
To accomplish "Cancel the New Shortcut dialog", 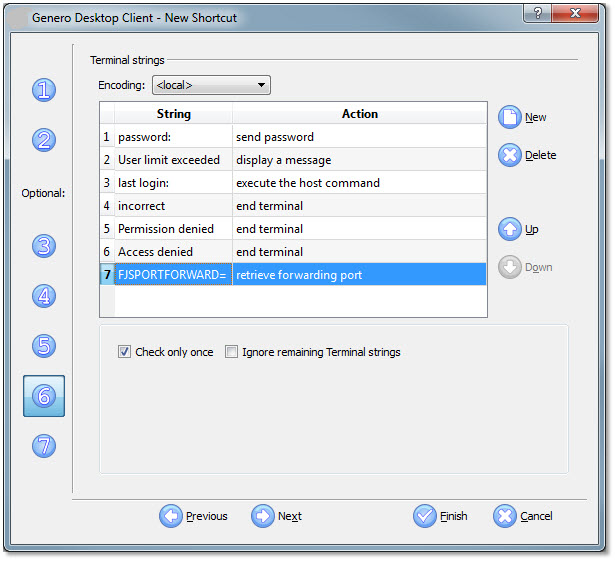I will 523,516.
